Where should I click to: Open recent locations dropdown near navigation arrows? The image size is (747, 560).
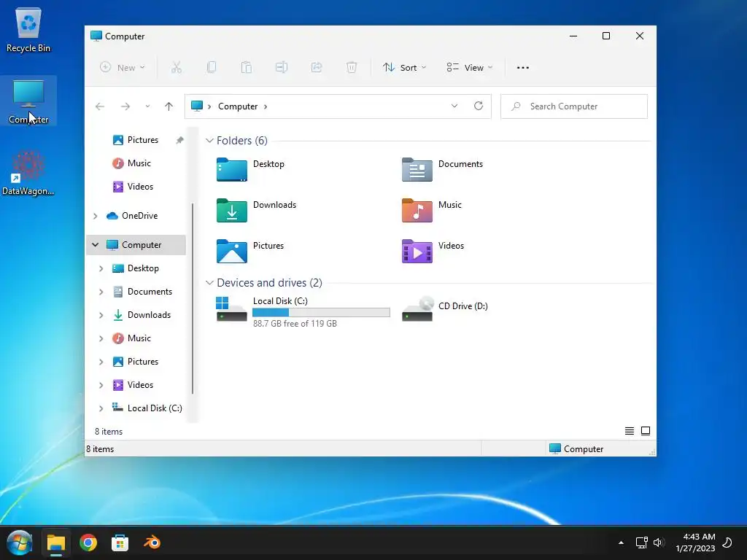point(147,106)
